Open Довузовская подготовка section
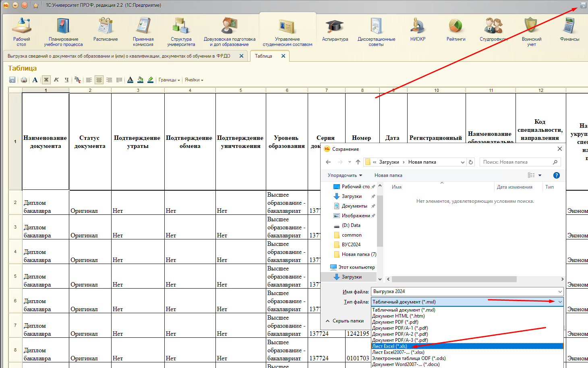588x368 pixels. 230,32
